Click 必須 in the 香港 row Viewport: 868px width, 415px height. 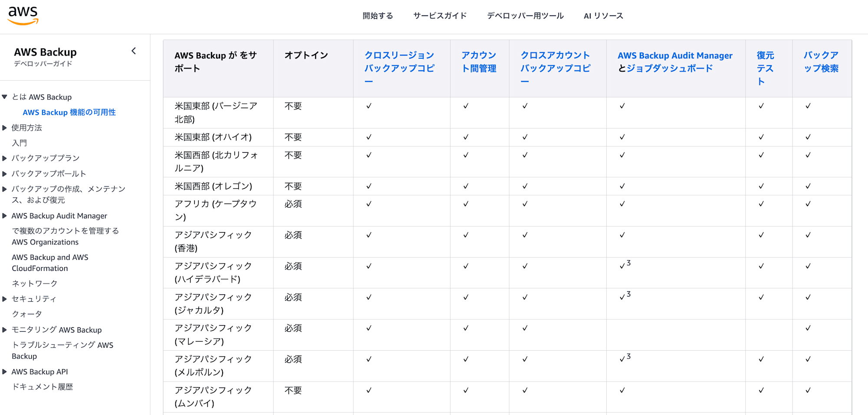click(293, 235)
